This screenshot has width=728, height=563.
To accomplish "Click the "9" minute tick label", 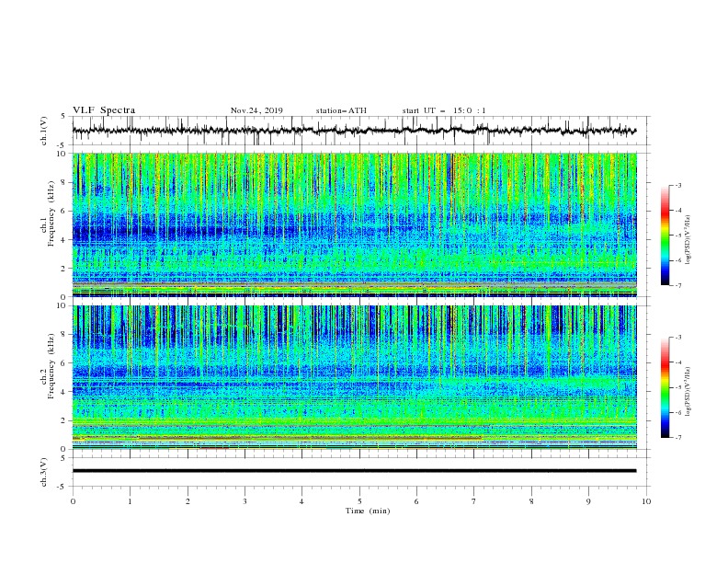I will point(588,501).
